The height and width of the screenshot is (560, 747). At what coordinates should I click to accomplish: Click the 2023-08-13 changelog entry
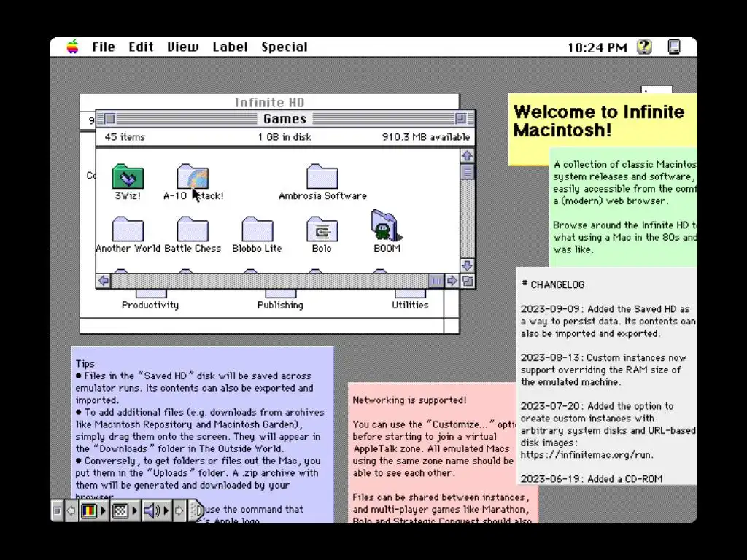tap(603, 370)
